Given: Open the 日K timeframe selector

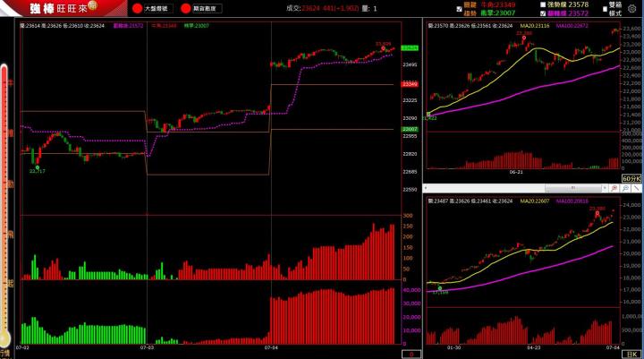Looking at the screenshot, I should pyautogui.click(x=633, y=353).
